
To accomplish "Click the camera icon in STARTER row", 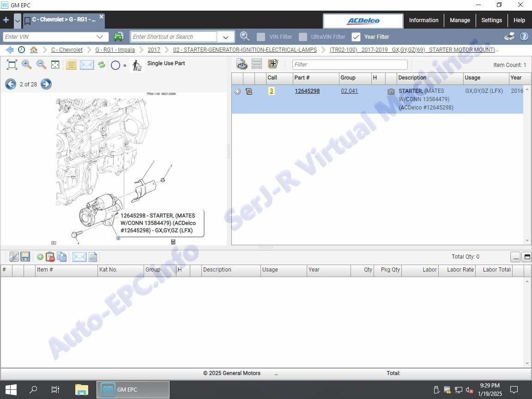I will tap(391, 91).
